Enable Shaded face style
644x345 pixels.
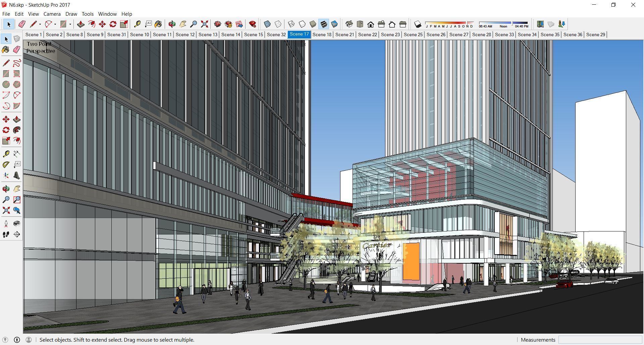313,24
